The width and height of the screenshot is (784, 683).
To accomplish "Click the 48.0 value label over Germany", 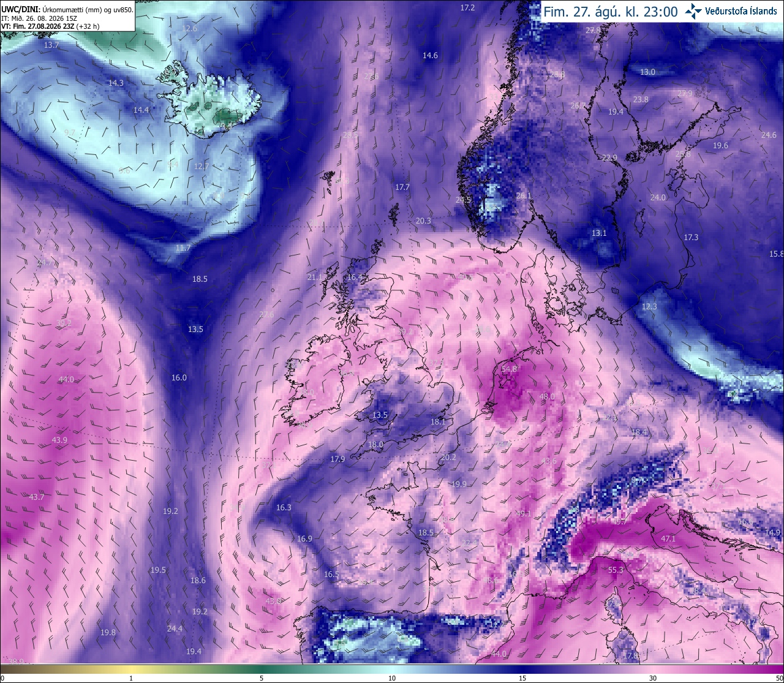I will click(x=547, y=397).
